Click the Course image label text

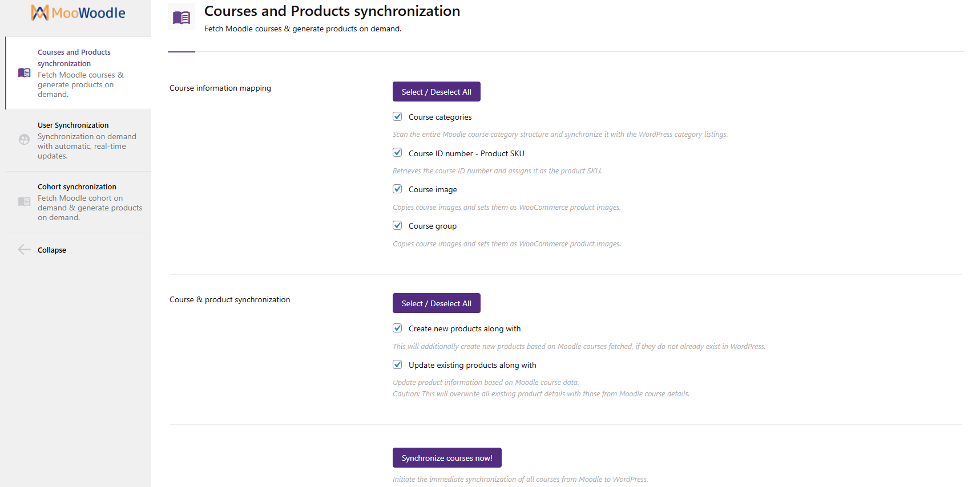click(433, 190)
